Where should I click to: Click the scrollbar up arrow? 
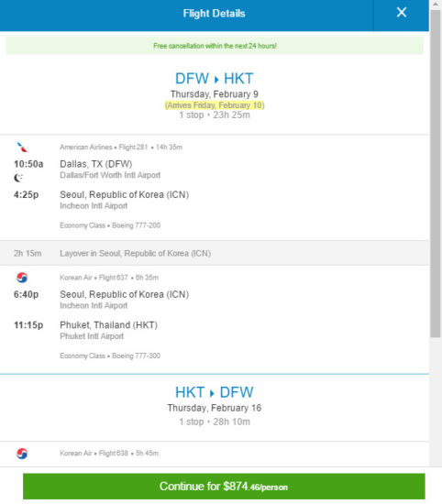(436, 5)
